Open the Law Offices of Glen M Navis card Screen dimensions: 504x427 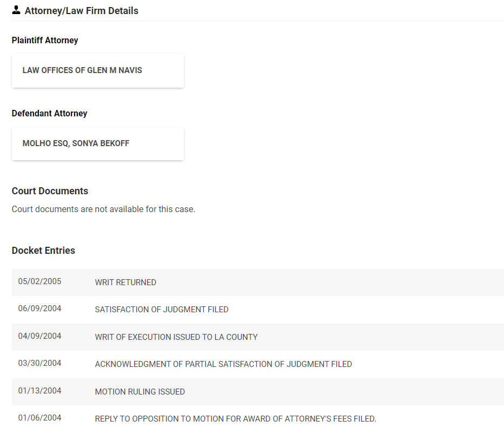point(97,70)
